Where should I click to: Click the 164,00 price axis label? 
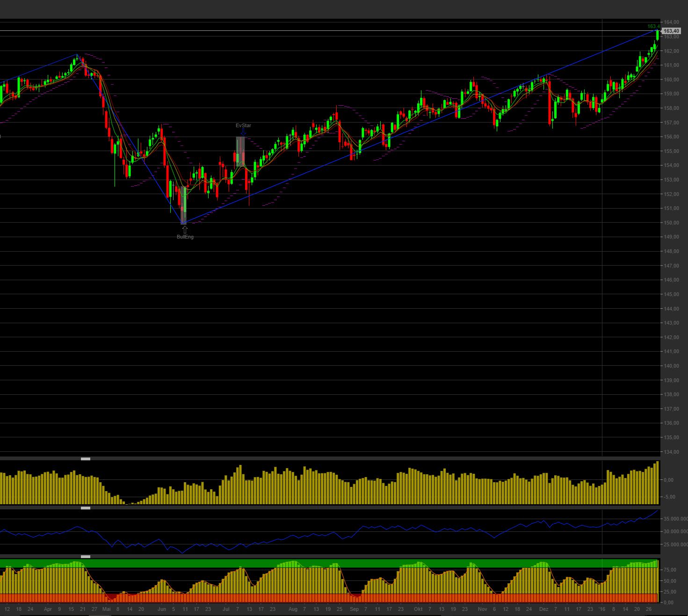tap(672, 22)
